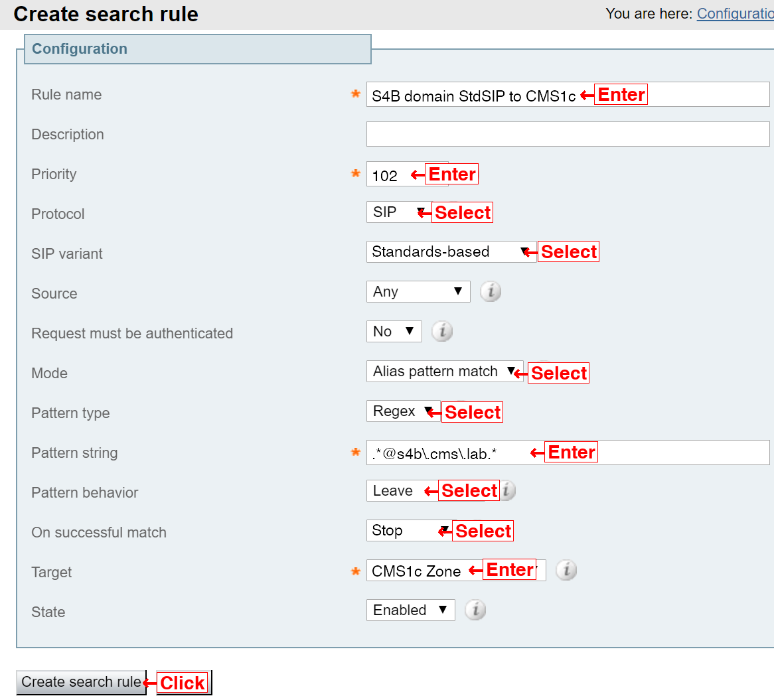Screen dimensions: 774x700
Task: Click the Source field info icon
Action: pyautogui.click(x=490, y=291)
